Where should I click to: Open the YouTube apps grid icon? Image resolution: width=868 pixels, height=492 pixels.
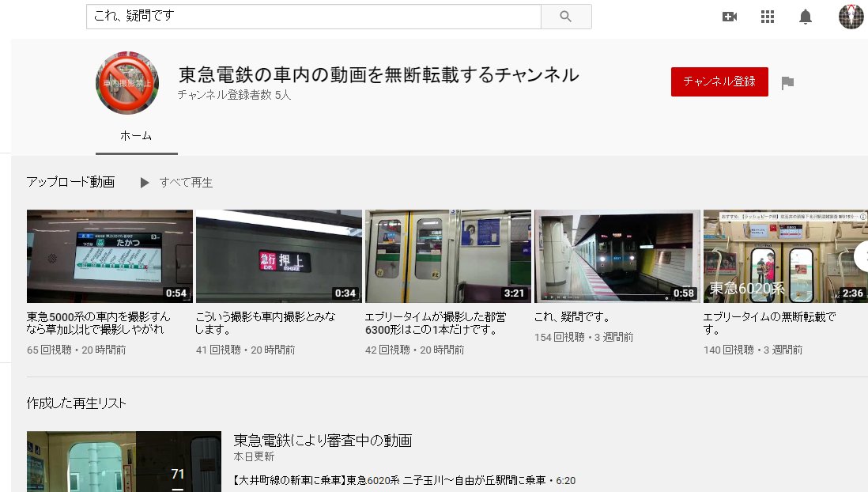pos(768,17)
